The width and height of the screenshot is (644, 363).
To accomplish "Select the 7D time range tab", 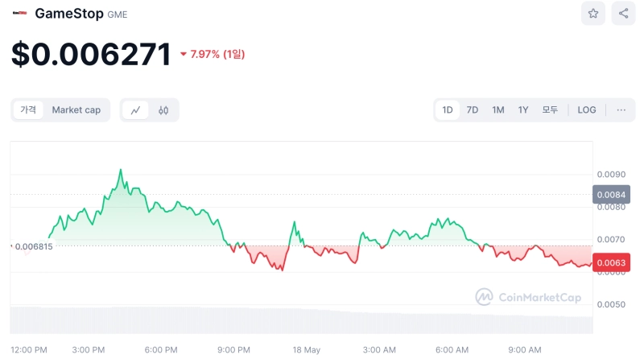I will pyautogui.click(x=473, y=110).
